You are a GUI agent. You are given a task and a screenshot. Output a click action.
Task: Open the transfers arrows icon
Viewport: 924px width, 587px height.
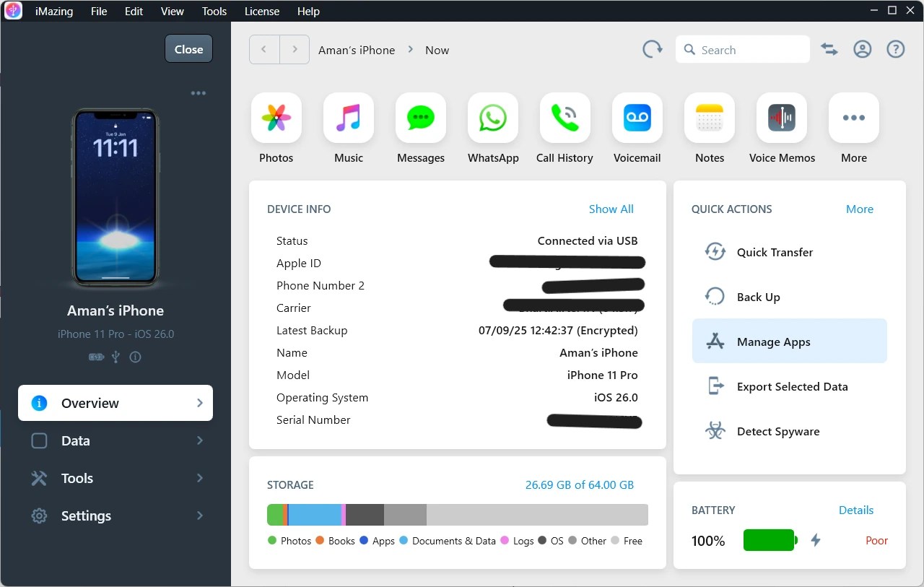click(x=829, y=49)
